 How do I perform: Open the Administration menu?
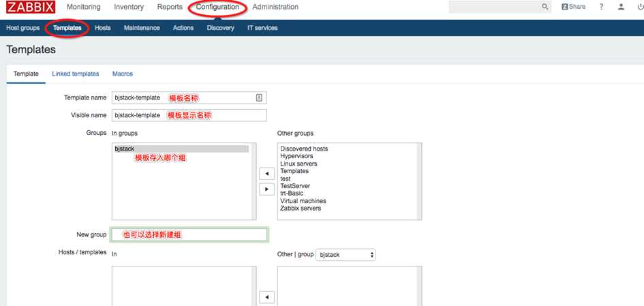(275, 7)
